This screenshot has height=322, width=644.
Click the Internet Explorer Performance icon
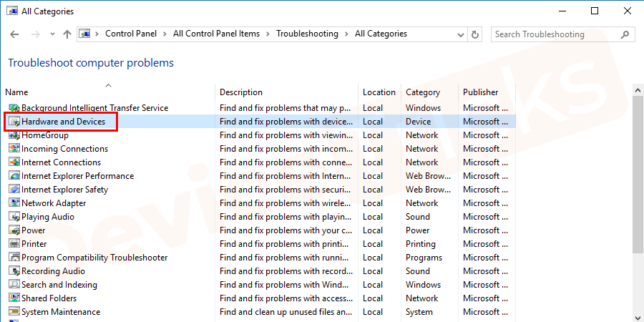[x=14, y=176]
